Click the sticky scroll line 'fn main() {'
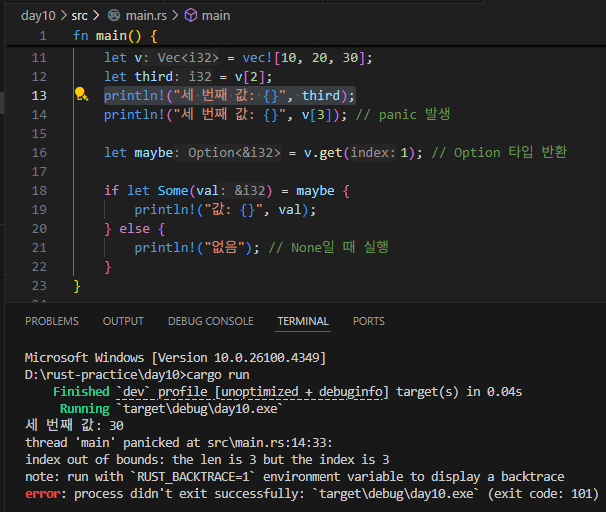 coord(115,36)
